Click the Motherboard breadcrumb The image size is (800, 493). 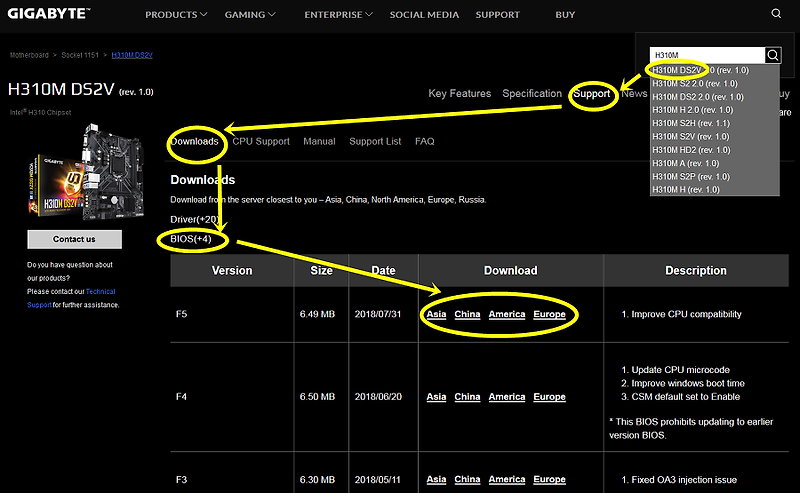(29, 55)
